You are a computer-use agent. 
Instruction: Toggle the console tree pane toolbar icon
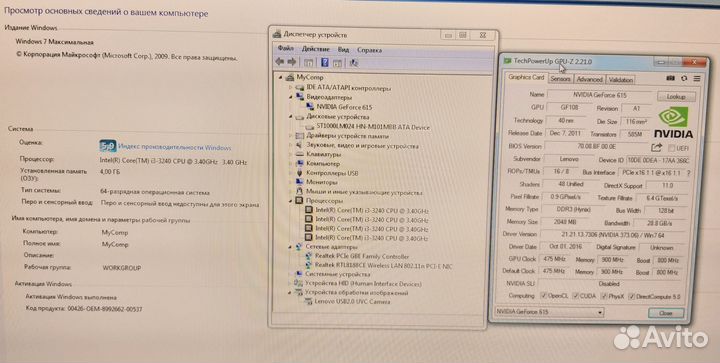click(309, 63)
